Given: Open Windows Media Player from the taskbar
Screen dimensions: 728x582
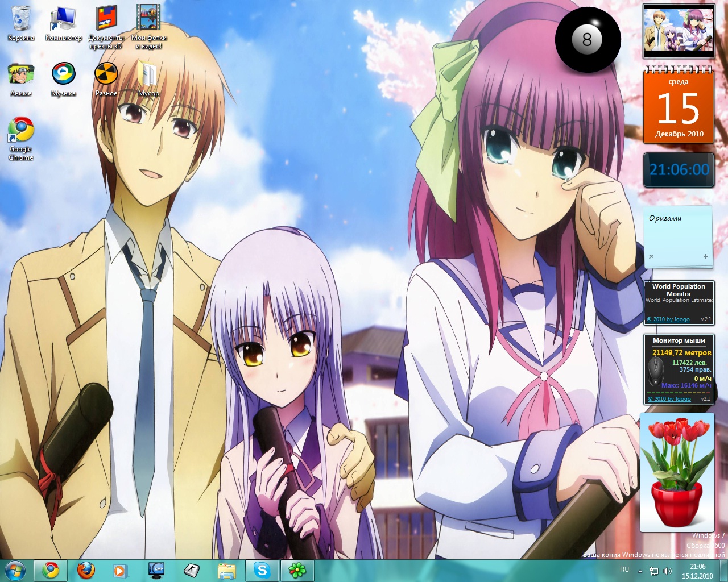Looking at the screenshot, I should click(x=121, y=571).
